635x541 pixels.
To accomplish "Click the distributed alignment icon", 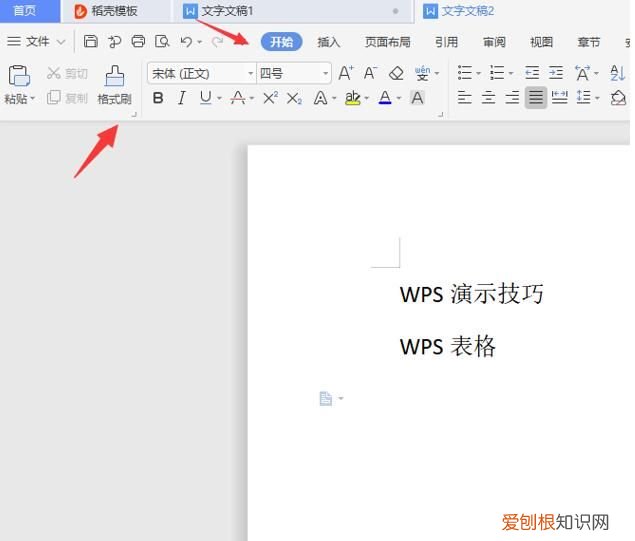I will [x=560, y=98].
